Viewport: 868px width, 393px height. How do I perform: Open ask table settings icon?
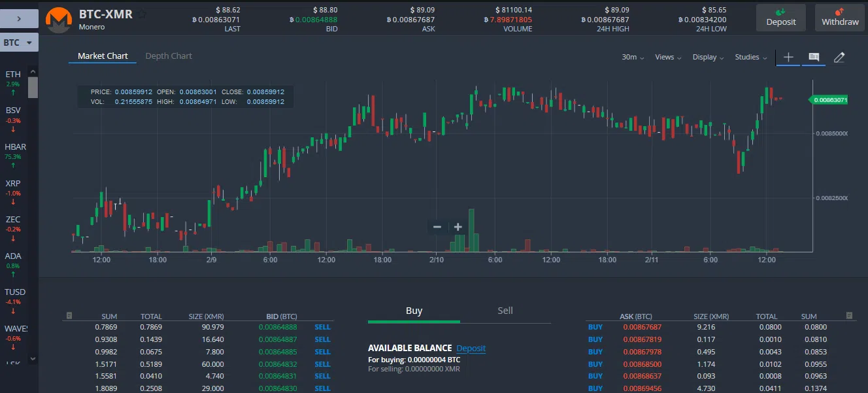click(x=849, y=316)
